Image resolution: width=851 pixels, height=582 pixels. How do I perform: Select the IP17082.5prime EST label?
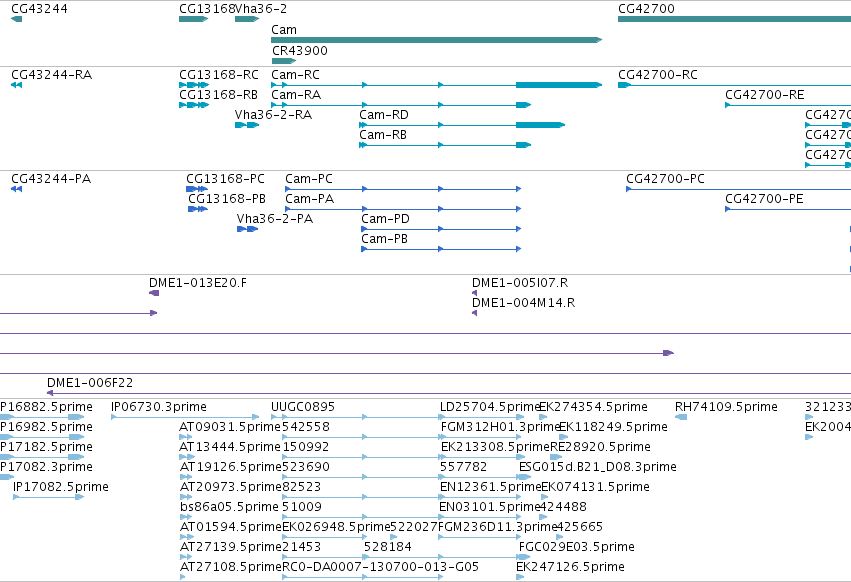pos(60,487)
